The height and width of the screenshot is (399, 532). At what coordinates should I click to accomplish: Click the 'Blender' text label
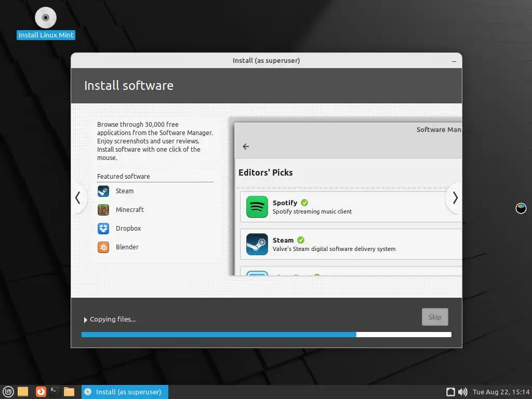pos(127,247)
